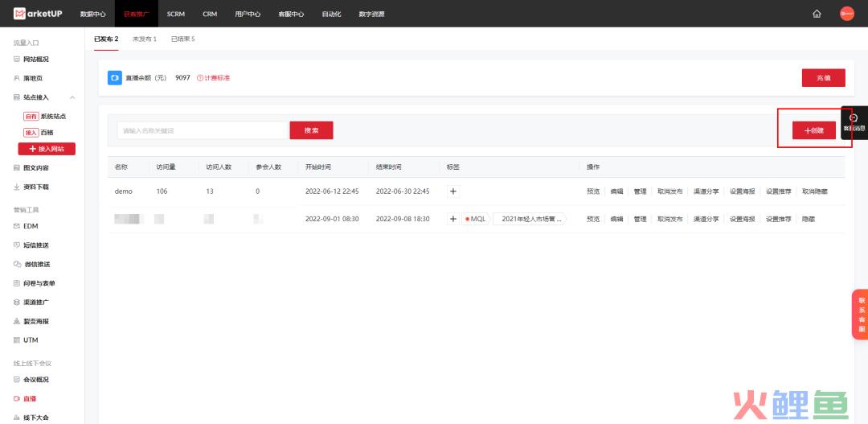Click 设置海报 on the MQL row
This screenshot has height=424, width=868.
point(743,219)
